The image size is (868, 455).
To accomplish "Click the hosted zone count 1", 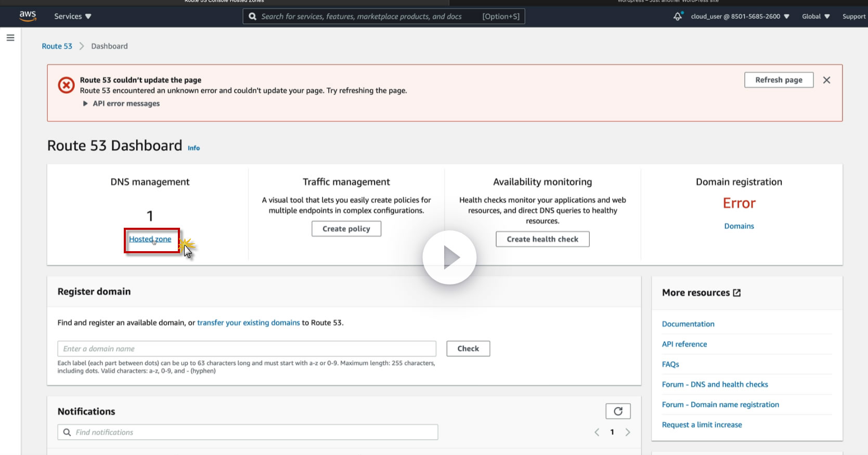I will point(150,216).
